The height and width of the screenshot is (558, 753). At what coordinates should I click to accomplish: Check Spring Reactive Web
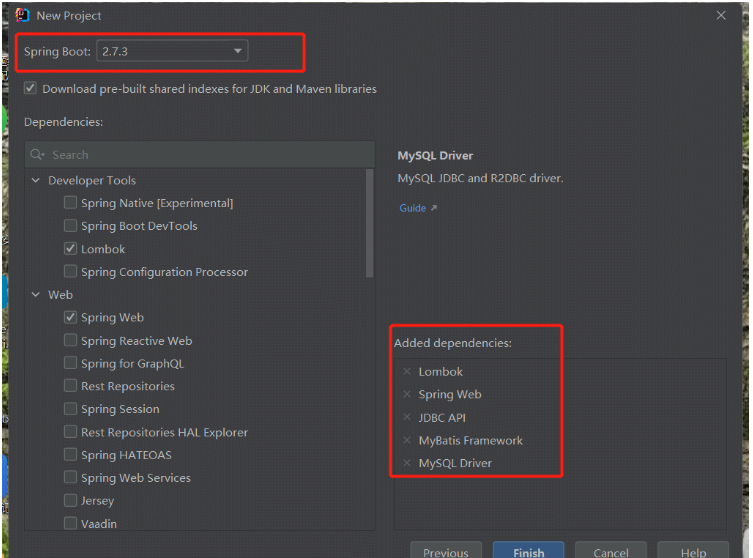[70, 340]
